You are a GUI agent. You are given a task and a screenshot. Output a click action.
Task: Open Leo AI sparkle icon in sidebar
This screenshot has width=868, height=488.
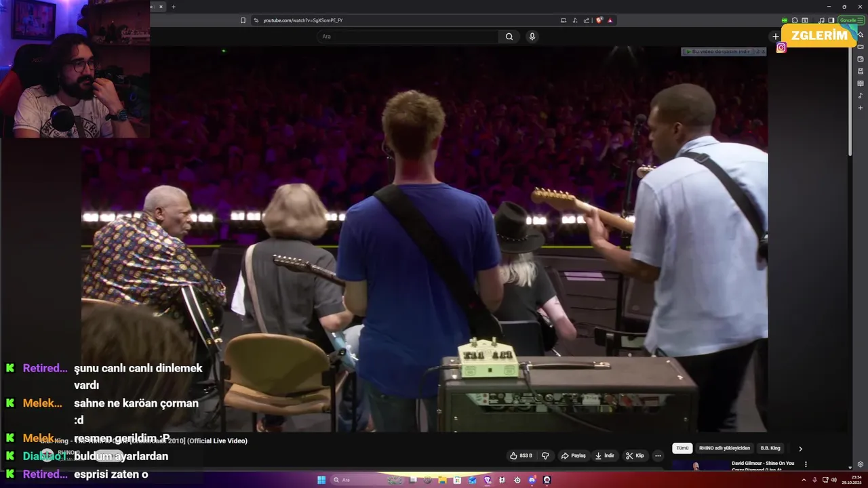click(861, 35)
